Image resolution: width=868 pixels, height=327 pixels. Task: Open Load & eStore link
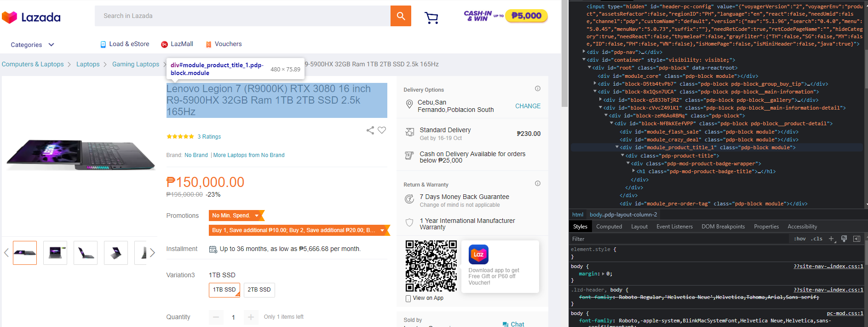tap(125, 44)
